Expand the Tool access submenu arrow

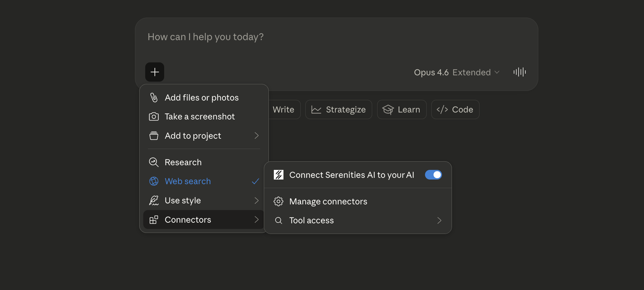[x=439, y=221]
